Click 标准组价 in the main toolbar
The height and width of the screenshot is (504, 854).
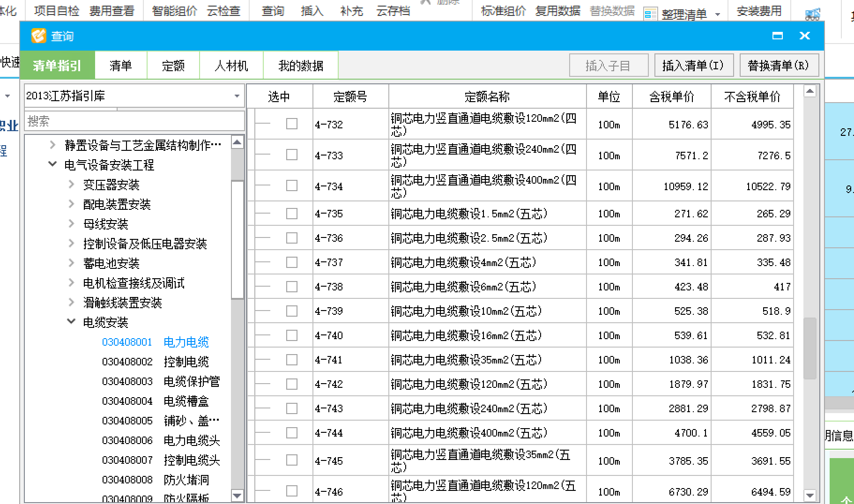(x=504, y=11)
